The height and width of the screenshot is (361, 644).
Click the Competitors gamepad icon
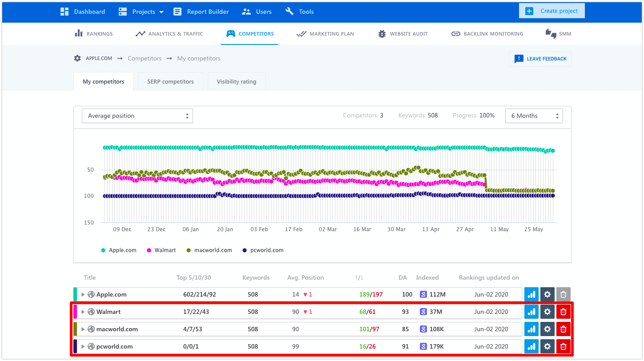[231, 34]
